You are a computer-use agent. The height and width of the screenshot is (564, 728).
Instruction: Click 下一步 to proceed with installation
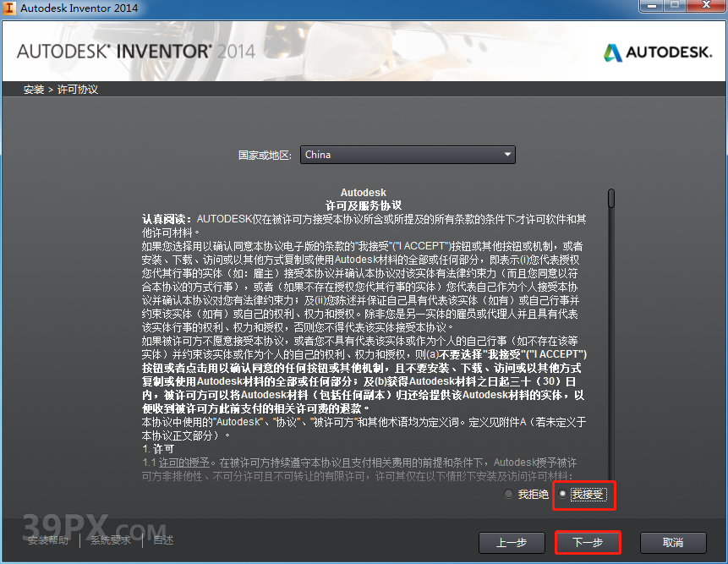[588, 543]
